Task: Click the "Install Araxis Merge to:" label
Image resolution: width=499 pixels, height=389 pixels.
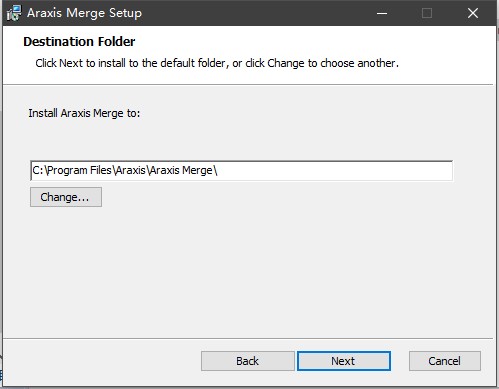Action: point(84,113)
